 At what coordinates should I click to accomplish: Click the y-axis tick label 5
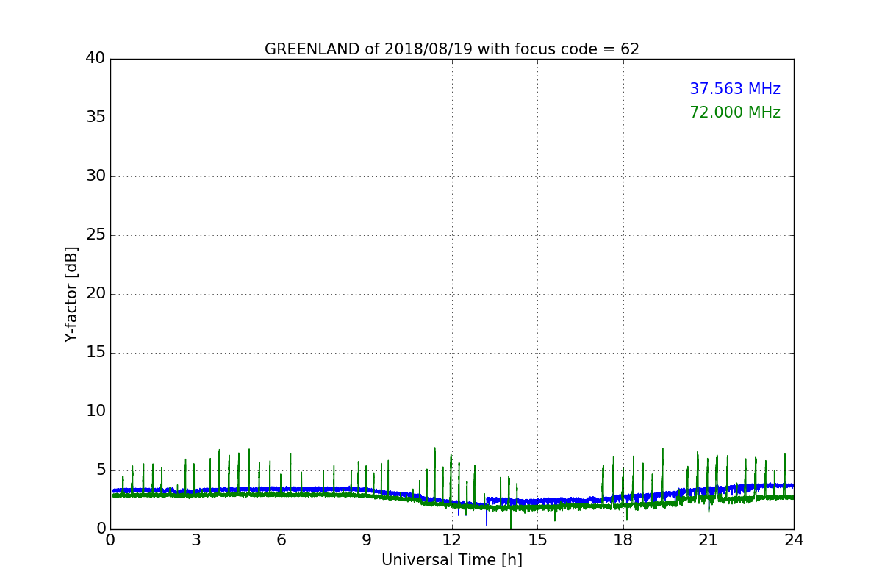pos(101,470)
